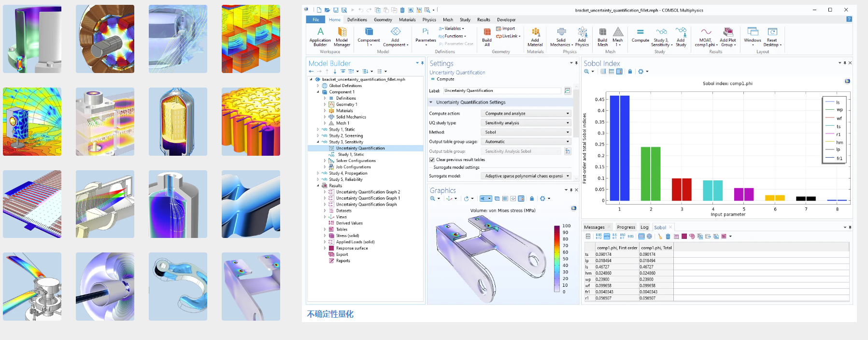Image resolution: width=868 pixels, height=340 pixels.
Task: Click the clear table broom icon in Sobol table toolbar
Action: (660, 237)
